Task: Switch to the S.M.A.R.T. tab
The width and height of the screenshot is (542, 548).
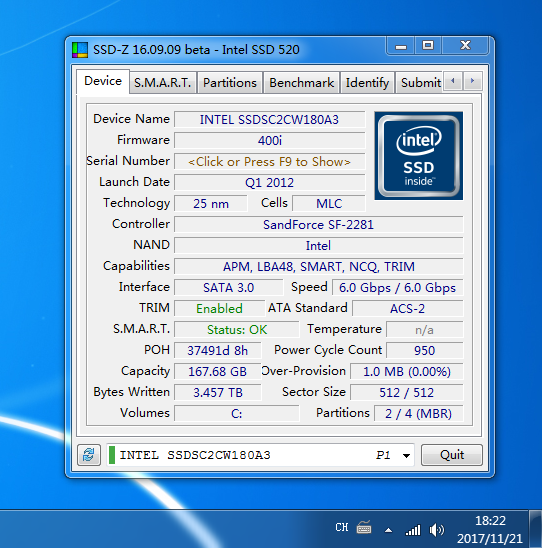Action: (x=162, y=83)
